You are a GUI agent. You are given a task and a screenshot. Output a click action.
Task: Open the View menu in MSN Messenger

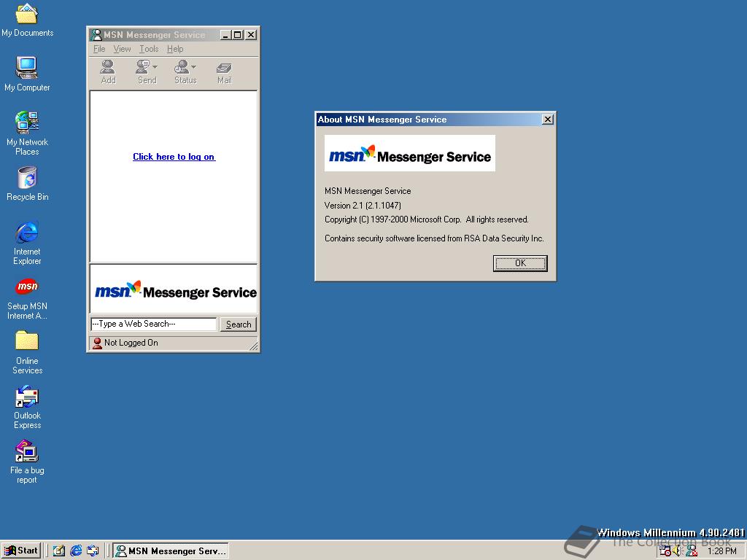click(x=122, y=49)
